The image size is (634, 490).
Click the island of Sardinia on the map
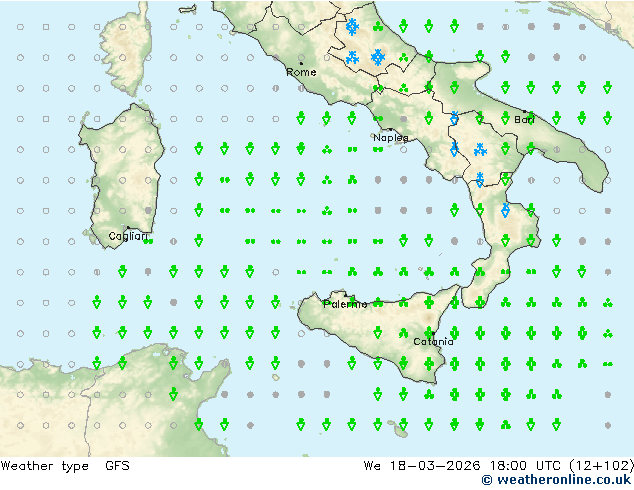tap(121, 174)
